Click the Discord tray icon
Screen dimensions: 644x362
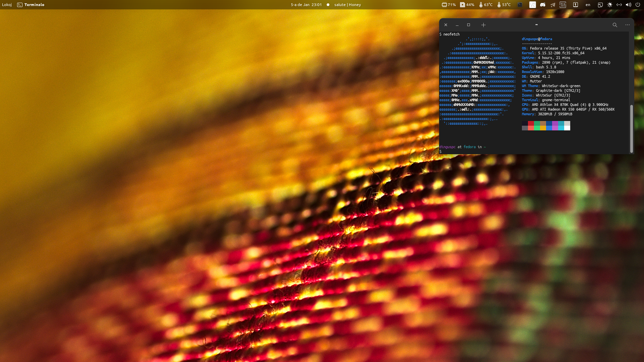pos(543,5)
